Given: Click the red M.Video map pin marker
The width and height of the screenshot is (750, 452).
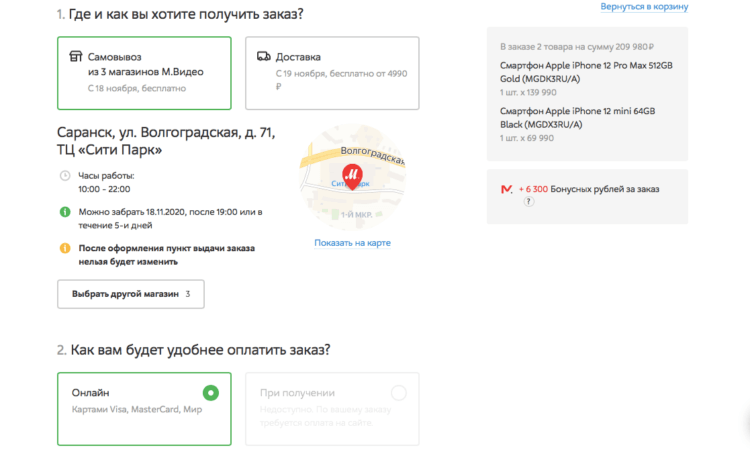Looking at the screenshot, I should pyautogui.click(x=352, y=177).
